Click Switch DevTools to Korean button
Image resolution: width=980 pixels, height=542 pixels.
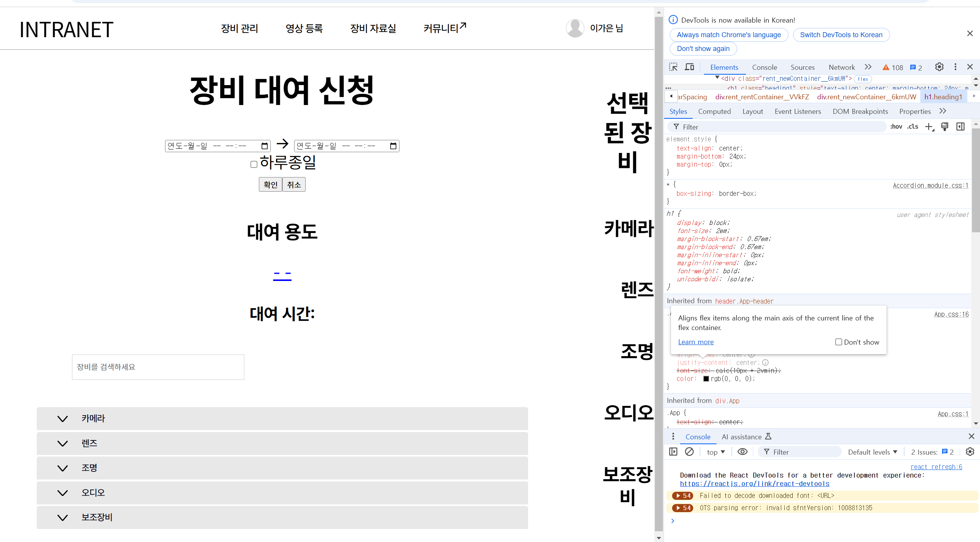coord(841,35)
